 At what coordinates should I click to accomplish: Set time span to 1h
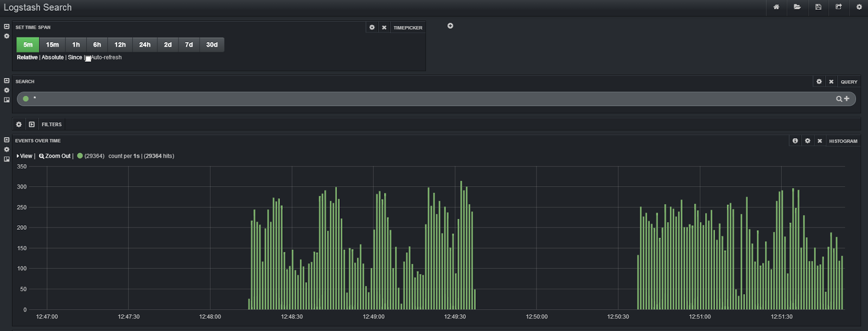[x=76, y=44]
